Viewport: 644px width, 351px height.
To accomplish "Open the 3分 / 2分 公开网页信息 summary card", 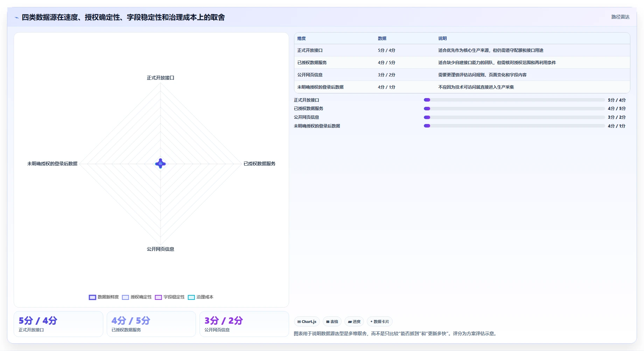I will [244, 324].
